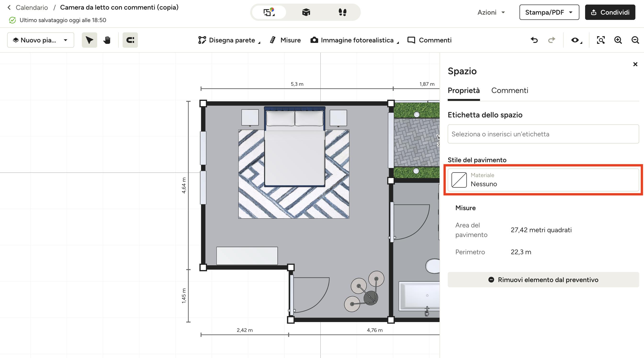Viewport: 644px width, 358px height.
Task: Click the saved status checkmark icon
Action: tap(12, 20)
